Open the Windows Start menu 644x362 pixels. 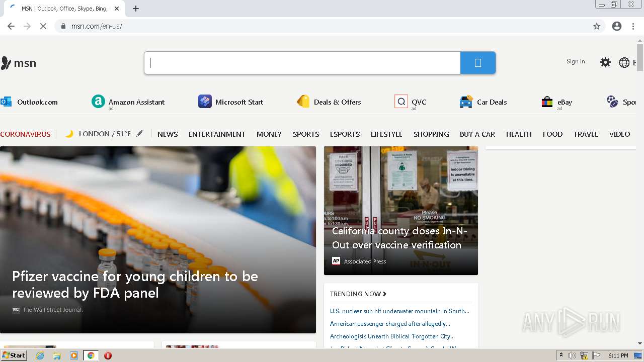tap(14, 355)
